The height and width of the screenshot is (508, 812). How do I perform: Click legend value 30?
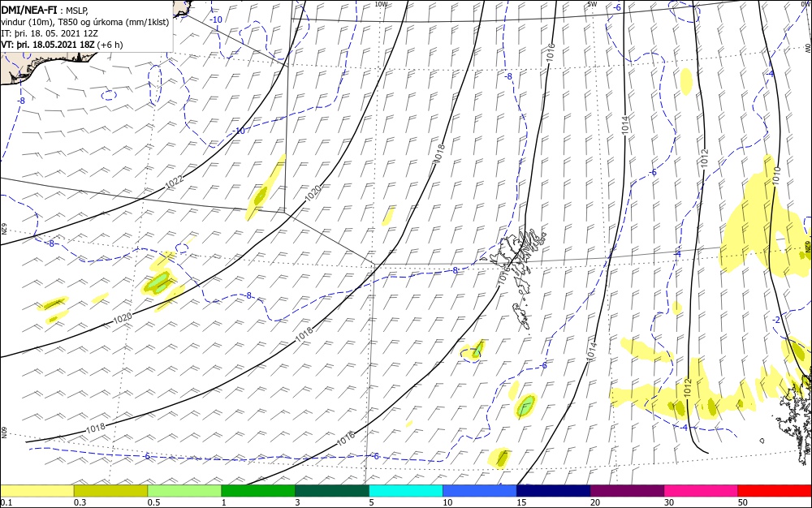tap(669, 502)
